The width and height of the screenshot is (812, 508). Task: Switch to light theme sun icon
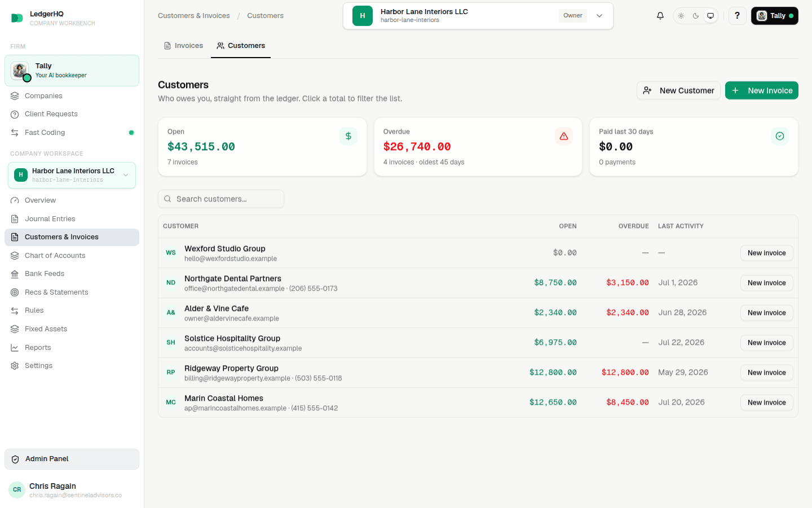pos(681,16)
